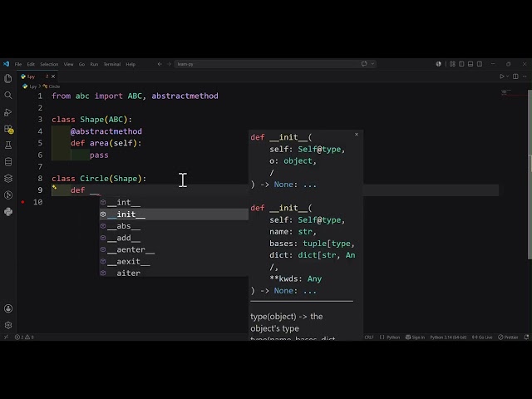Open Run and Debug view
This screenshot has width=532, height=399.
(x=8, y=112)
